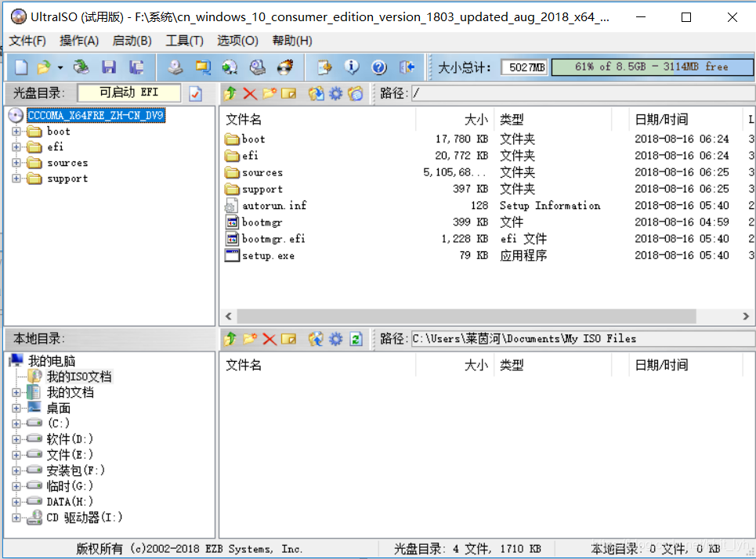Viewport: 756px width, 559px height.
Task: Select the setup.exe file row
Action: pyautogui.click(x=487, y=255)
